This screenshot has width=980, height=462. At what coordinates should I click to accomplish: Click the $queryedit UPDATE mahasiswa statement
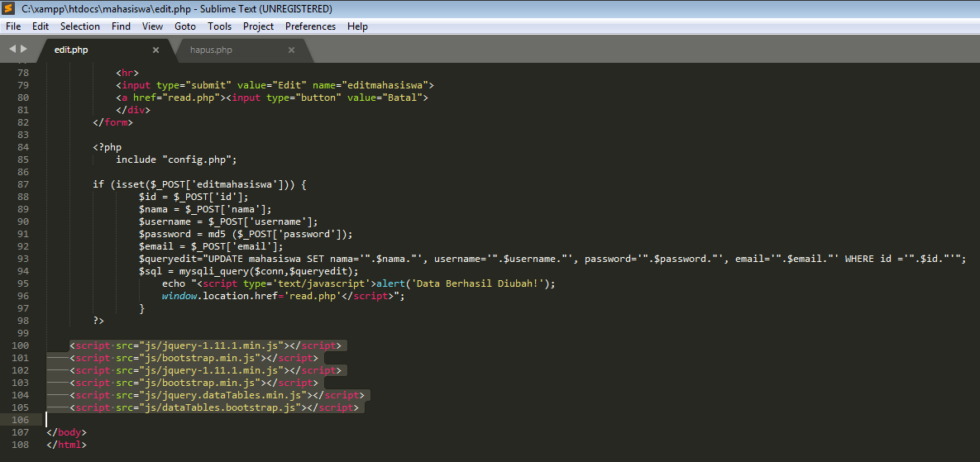point(552,259)
